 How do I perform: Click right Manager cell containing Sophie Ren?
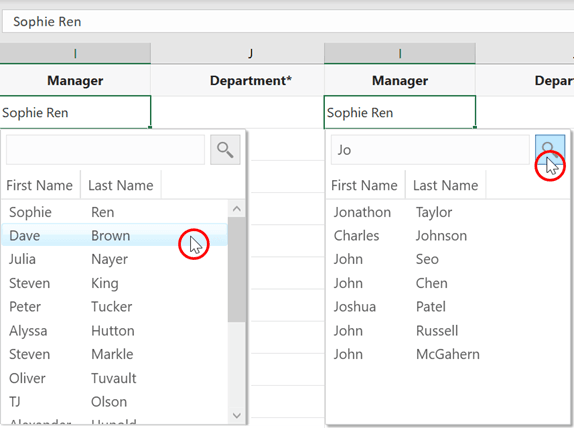(400, 112)
